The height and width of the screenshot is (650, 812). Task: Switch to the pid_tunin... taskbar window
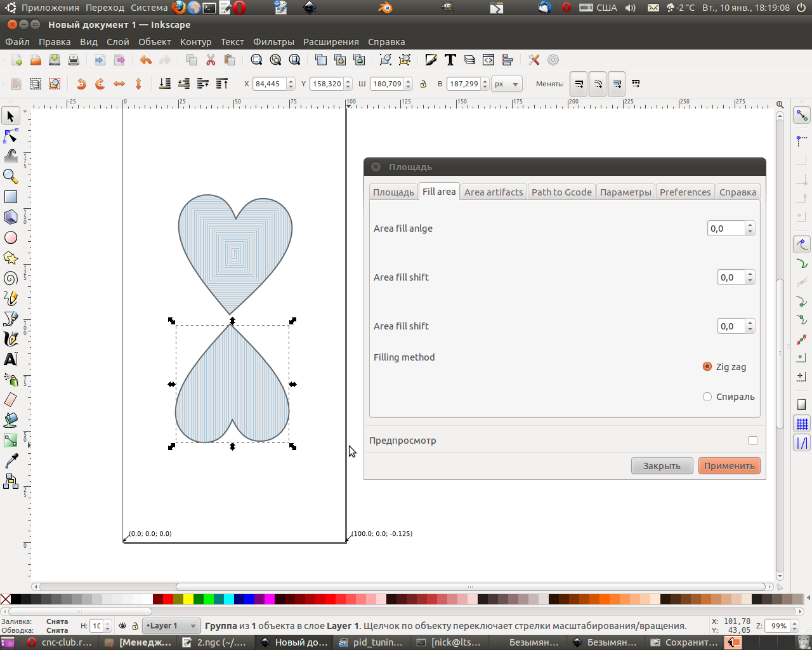click(x=371, y=642)
